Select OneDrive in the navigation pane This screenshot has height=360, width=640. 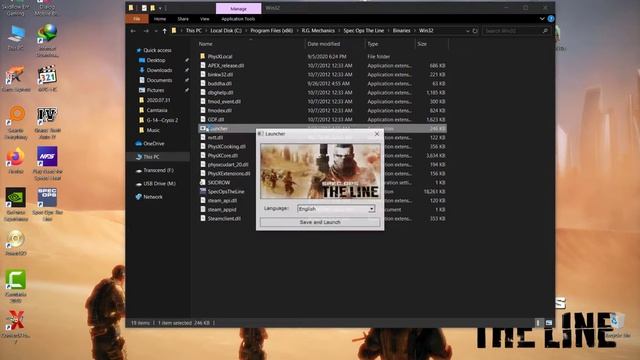click(x=153, y=144)
